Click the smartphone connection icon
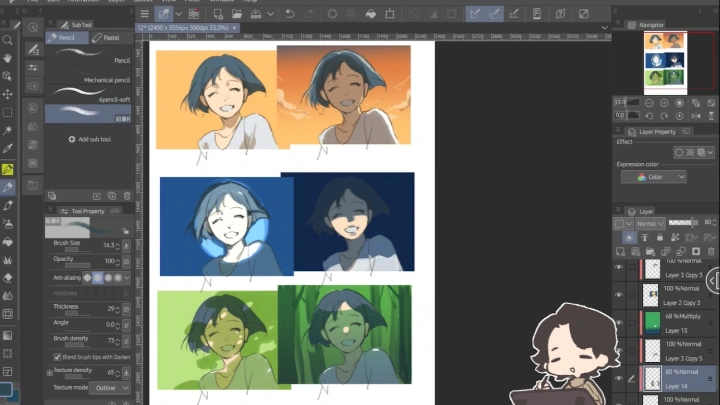The image size is (720, 405). pyautogui.click(x=536, y=14)
